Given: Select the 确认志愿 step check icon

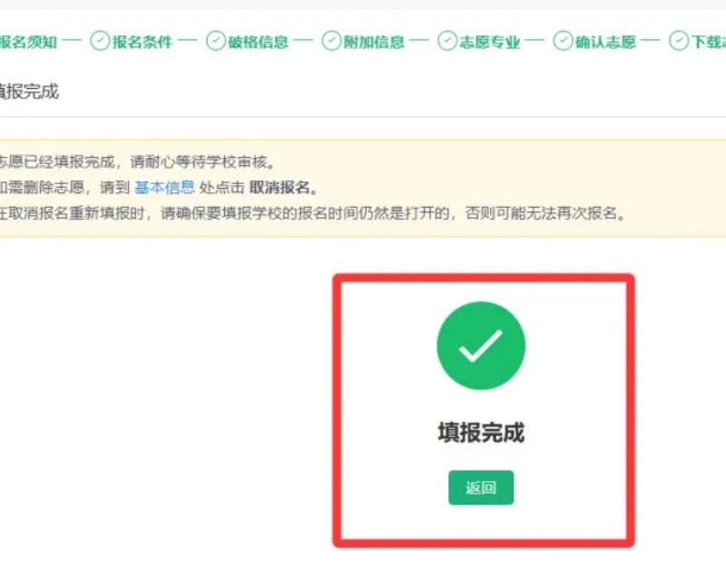Looking at the screenshot, I should coord(563,41).
